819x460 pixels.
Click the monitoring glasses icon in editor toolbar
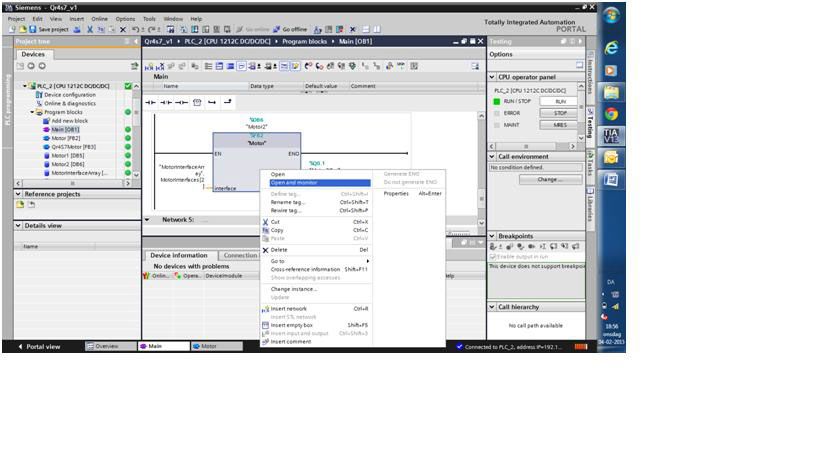pyautogui.click(x=401, y=66)
